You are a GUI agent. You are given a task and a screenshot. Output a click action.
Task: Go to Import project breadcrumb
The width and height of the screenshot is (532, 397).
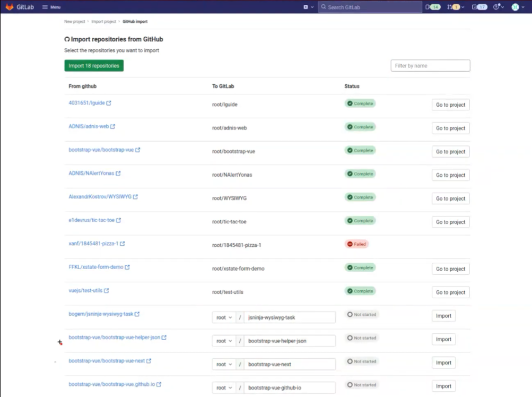pyautogui.click(x=103, y=22)
